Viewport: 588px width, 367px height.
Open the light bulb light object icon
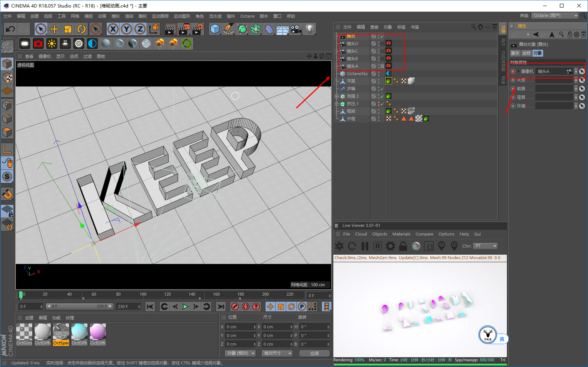[x=310, y=29]
